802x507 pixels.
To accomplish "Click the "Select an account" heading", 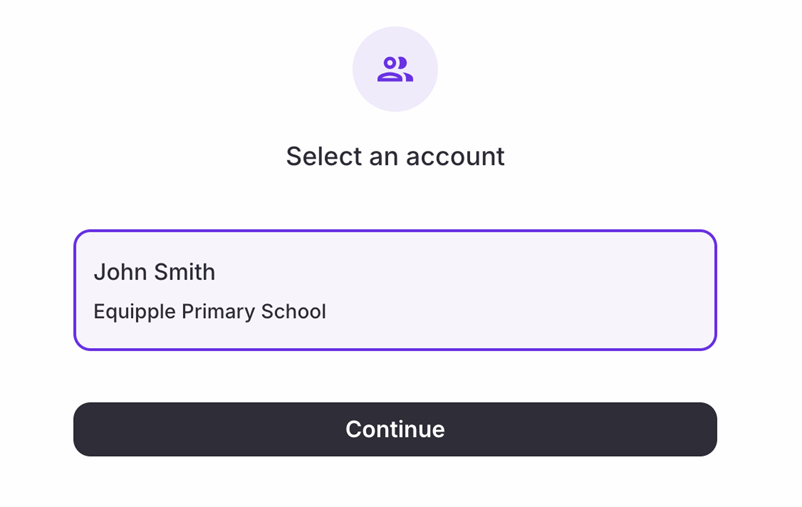I will point(395,157).
